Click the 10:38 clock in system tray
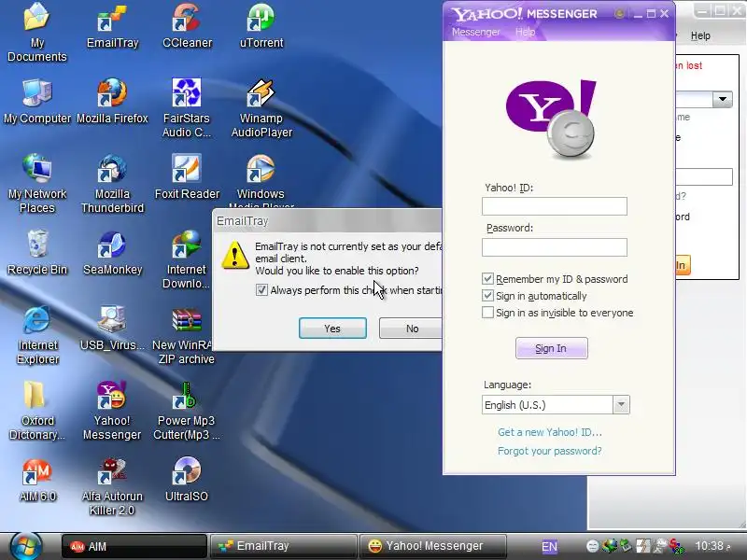747x560 pixels. coord(712,546)
